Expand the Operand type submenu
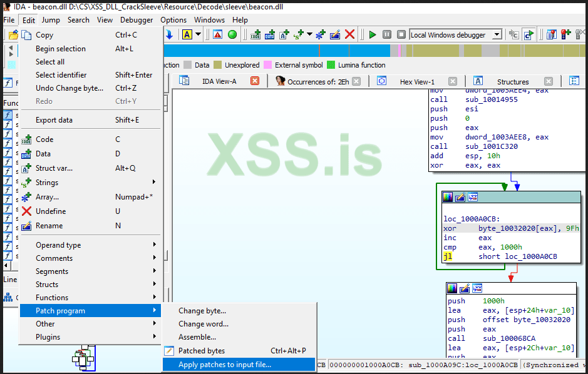Viewport: 588px width, 374px height. coord(154,245)
